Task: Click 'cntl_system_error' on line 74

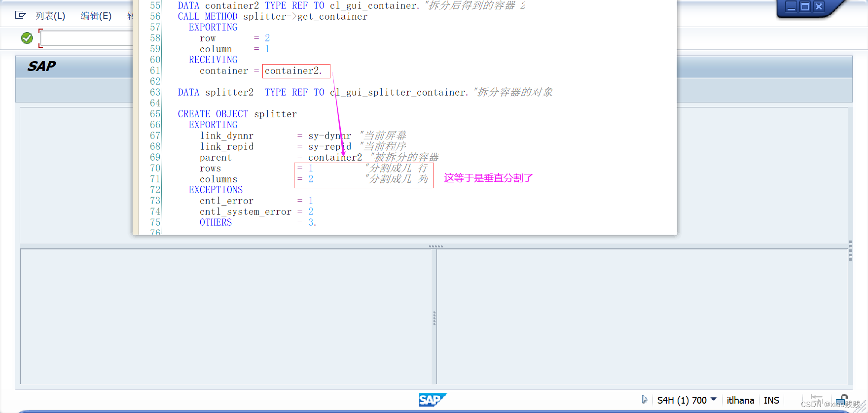Action: click(x=246, y=211)
